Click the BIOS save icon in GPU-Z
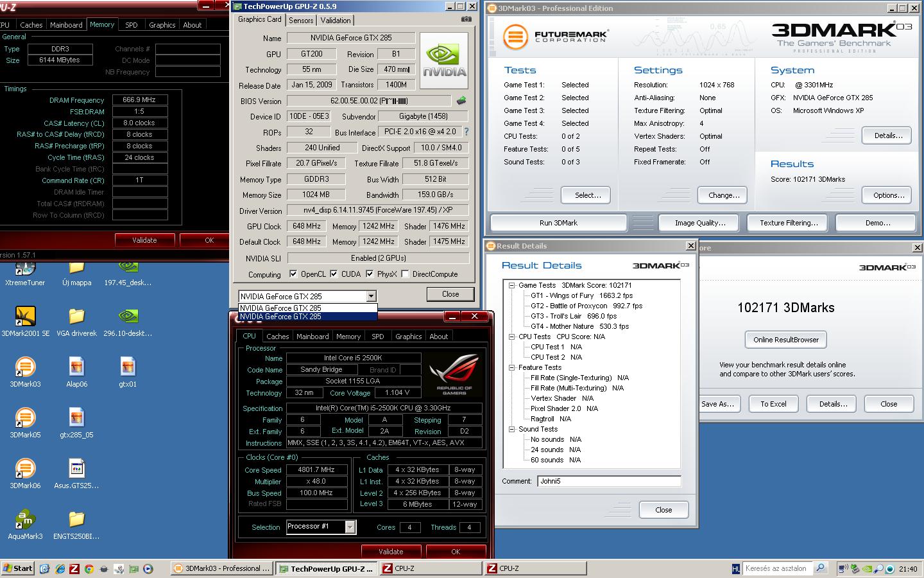 tap(461, 101)
